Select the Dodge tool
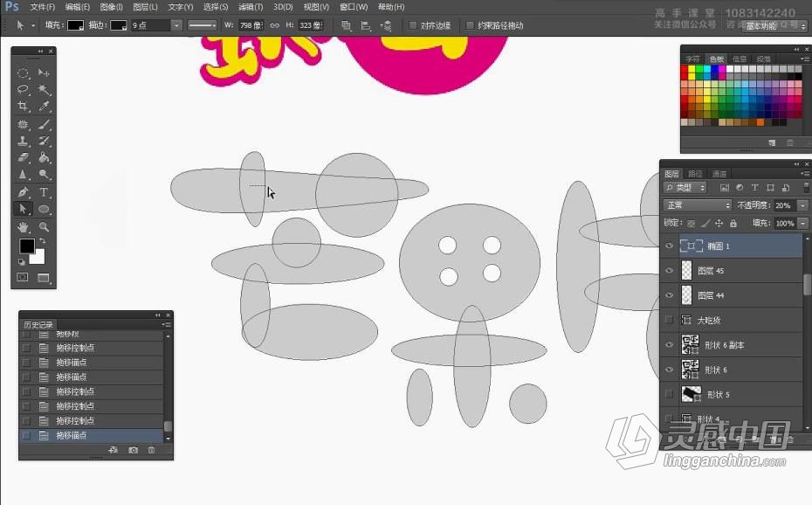Viewport: 812px width, 505px height. [44, 175]
